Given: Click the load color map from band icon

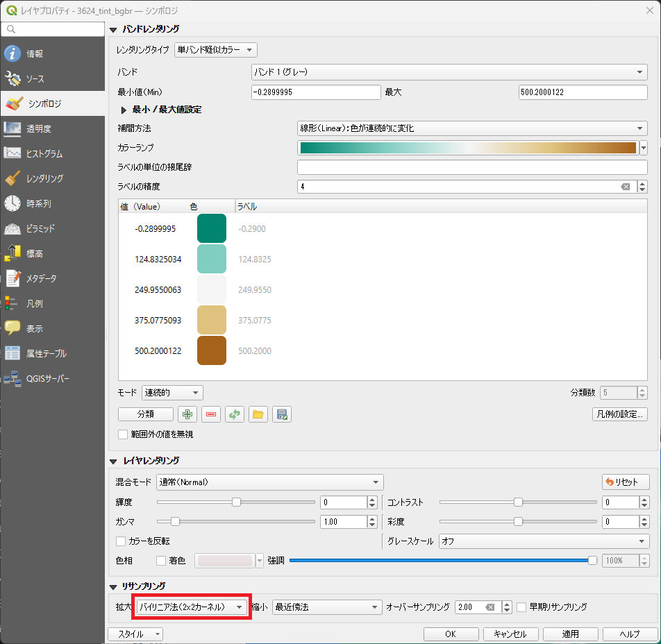Looking at the screenshot, I should coord(235,414).
